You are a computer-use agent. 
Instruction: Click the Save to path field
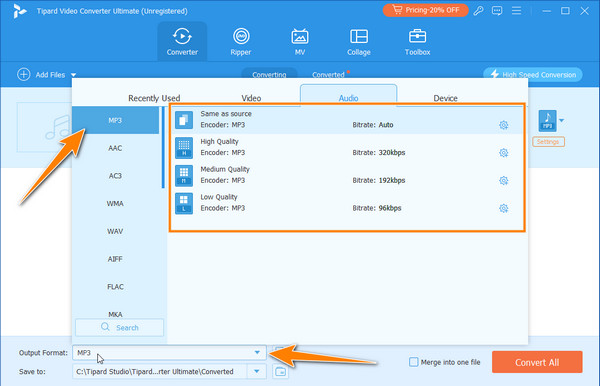tap(160, 371)
